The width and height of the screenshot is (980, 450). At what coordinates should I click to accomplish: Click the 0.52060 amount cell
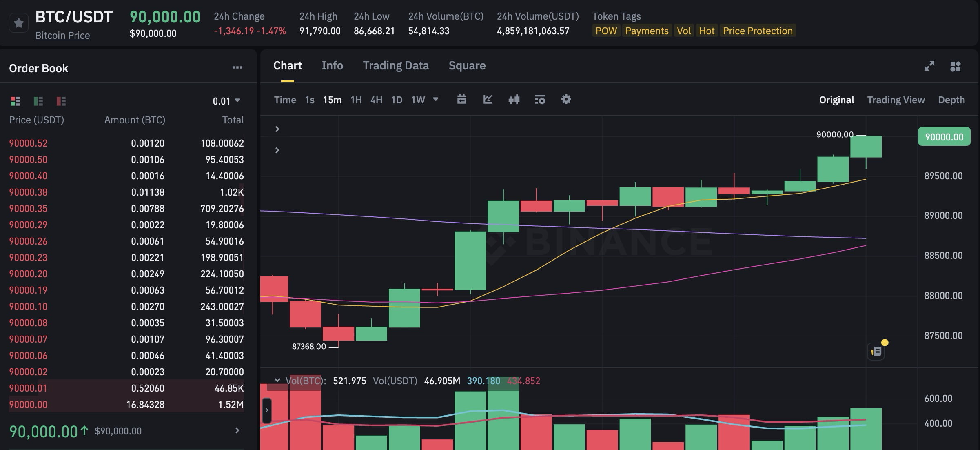click(x=148, y=388)
